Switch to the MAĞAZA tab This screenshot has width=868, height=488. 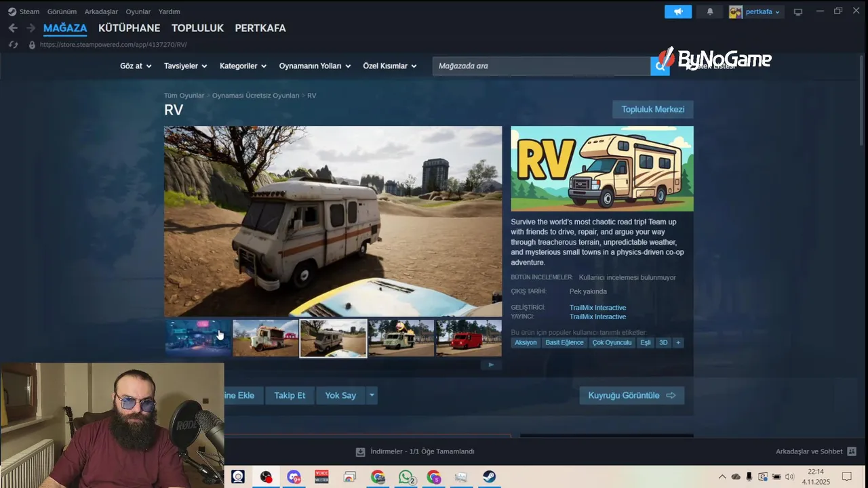tap(65, 28)
